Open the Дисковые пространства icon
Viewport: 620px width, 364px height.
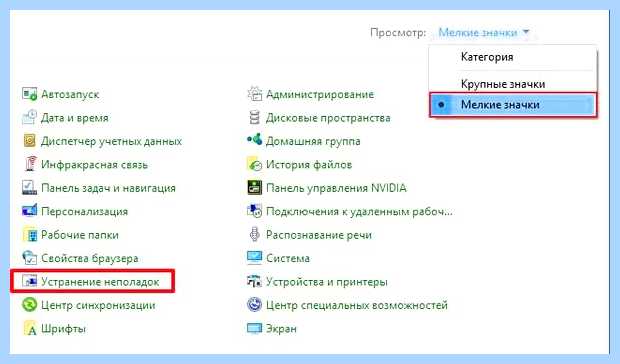tap(255, 117)
